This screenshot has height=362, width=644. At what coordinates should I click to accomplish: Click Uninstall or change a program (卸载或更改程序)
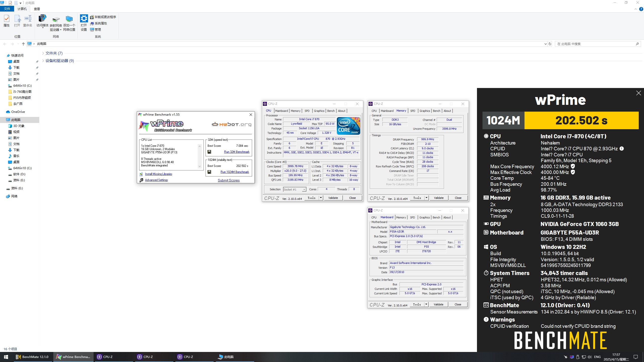tap(103, 17)
